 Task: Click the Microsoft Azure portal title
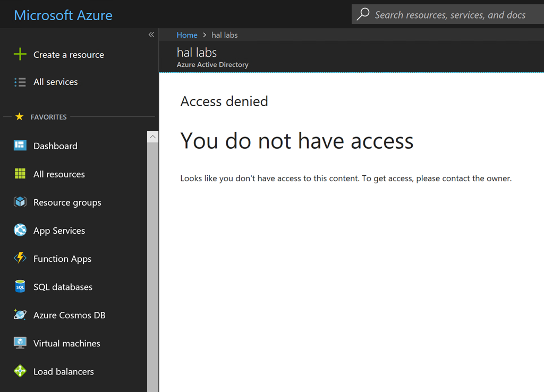pyautogui.click(x=63, y=15)
